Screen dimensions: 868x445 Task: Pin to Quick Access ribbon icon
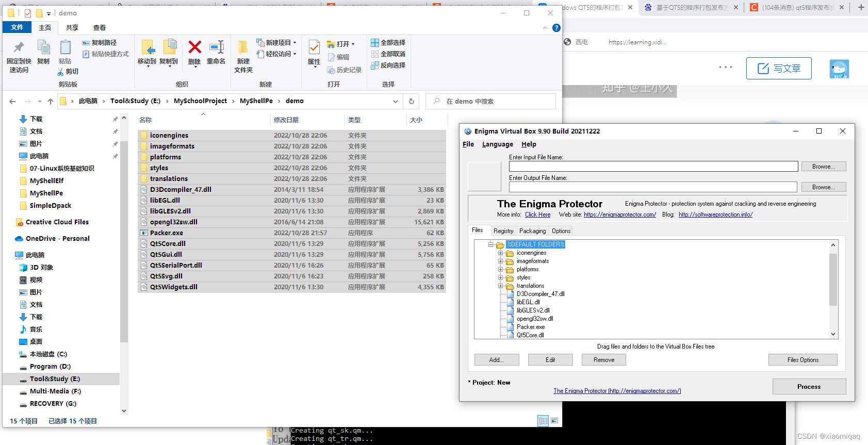(x=19, y=57)
